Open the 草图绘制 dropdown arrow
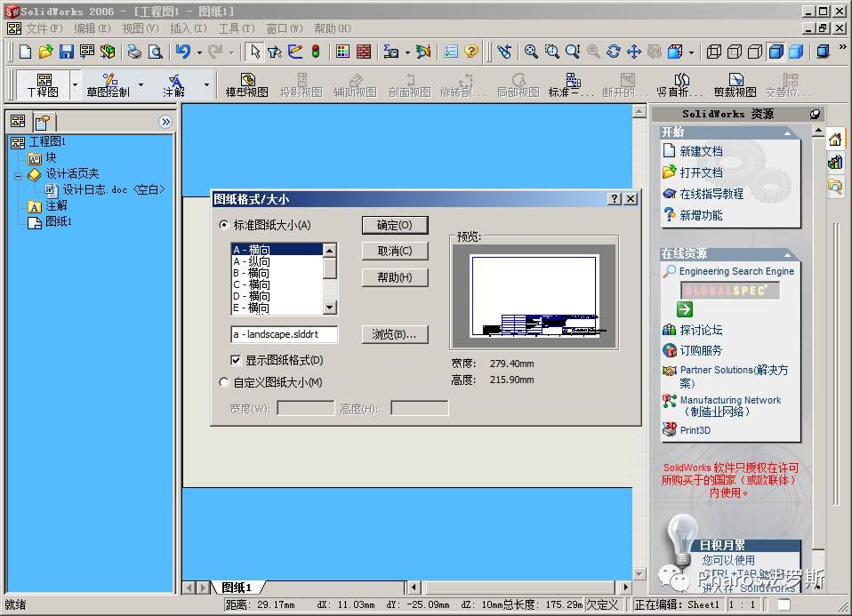 141,85
